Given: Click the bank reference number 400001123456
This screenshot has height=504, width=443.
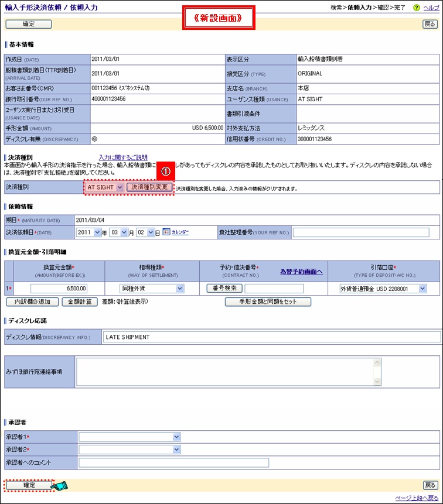Looking at the screenshot, I should pos(108,99).
